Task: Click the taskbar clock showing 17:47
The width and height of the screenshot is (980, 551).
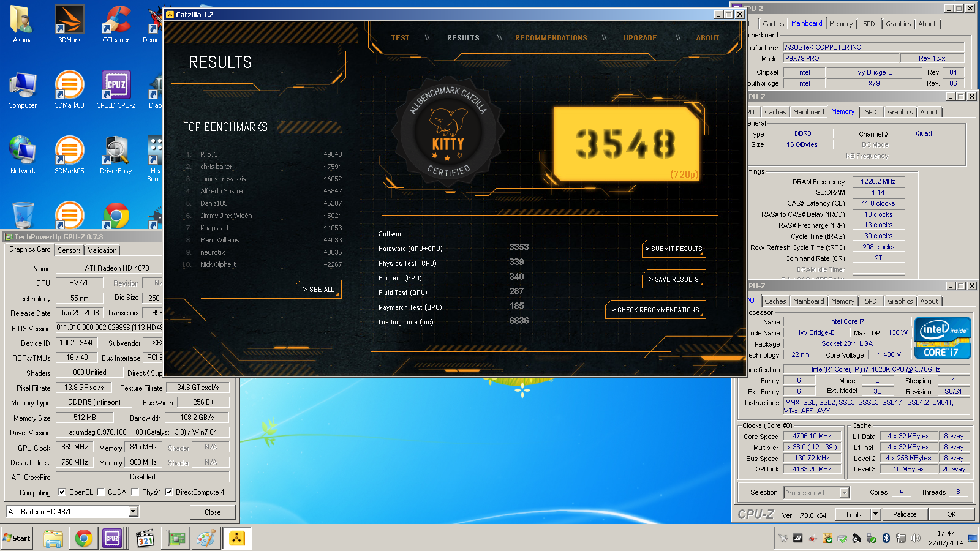Action: tap(946, 538)
